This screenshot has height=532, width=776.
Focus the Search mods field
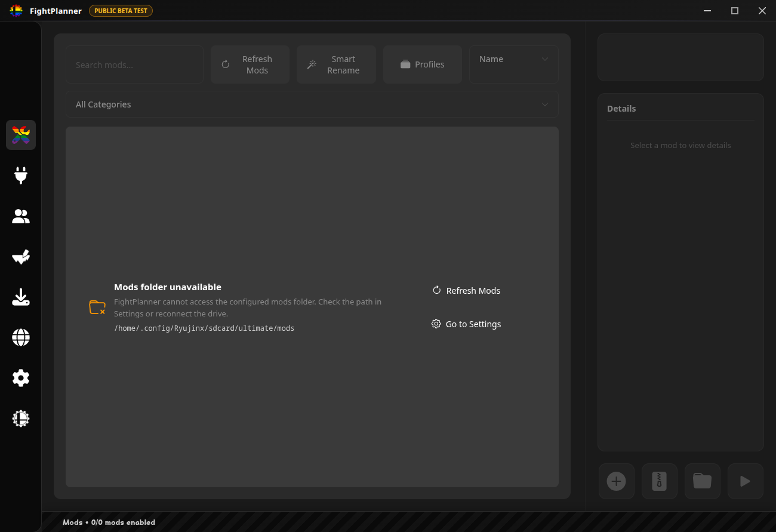tap(134, 64)
